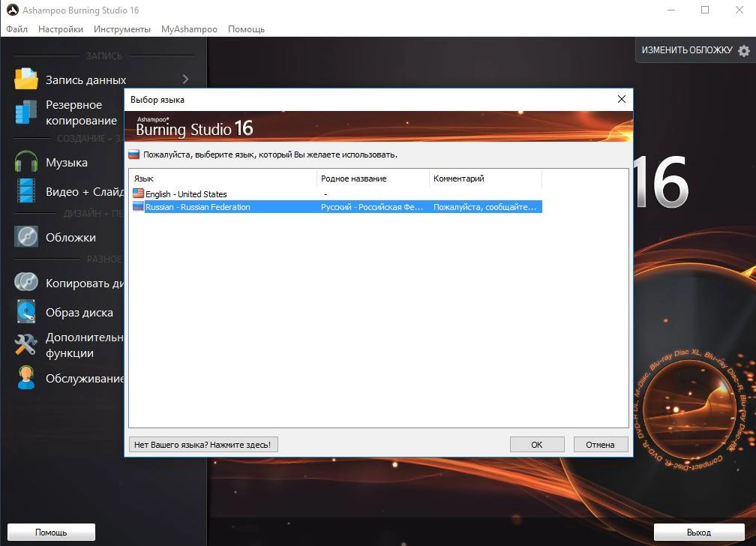Click the gear icon beside Изменить обложку
This screenshot has width=756, height=546.
click(744, 51)
